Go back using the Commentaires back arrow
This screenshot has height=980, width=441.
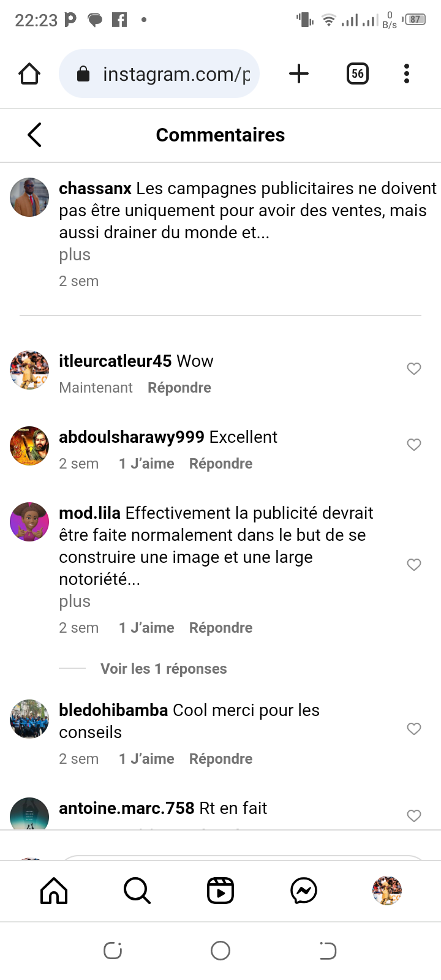(x=35, y=135)
